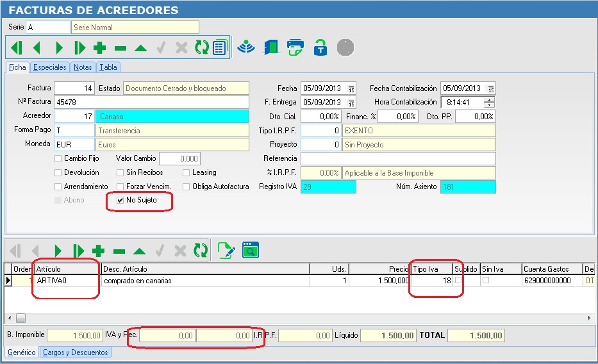This screenshot has height=364, width=598.
Task: Refresh lines with lower refresh icon
Action: [x=201, y=251]
